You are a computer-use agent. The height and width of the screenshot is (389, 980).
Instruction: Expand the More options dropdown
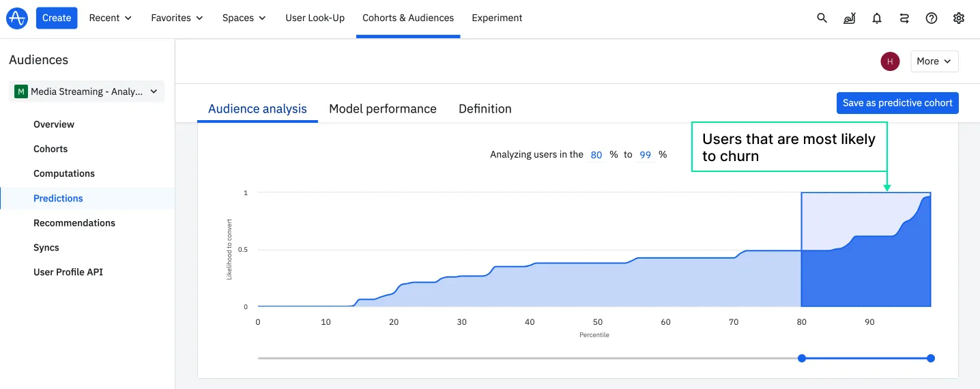[934, 61]
